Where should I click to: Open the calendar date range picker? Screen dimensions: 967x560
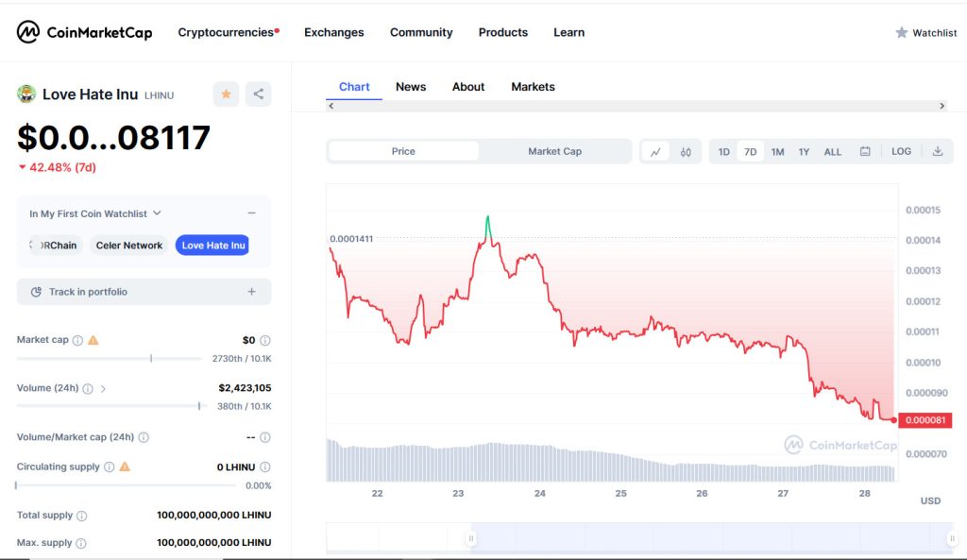(865, 151)
